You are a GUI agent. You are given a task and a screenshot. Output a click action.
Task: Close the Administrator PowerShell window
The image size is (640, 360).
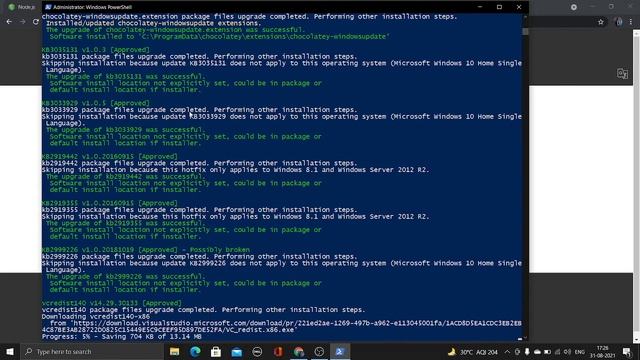[519, 7]
